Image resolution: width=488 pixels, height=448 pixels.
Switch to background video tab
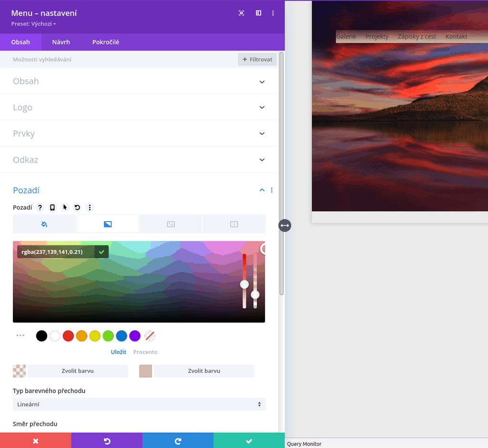click(x=234, y=224)
